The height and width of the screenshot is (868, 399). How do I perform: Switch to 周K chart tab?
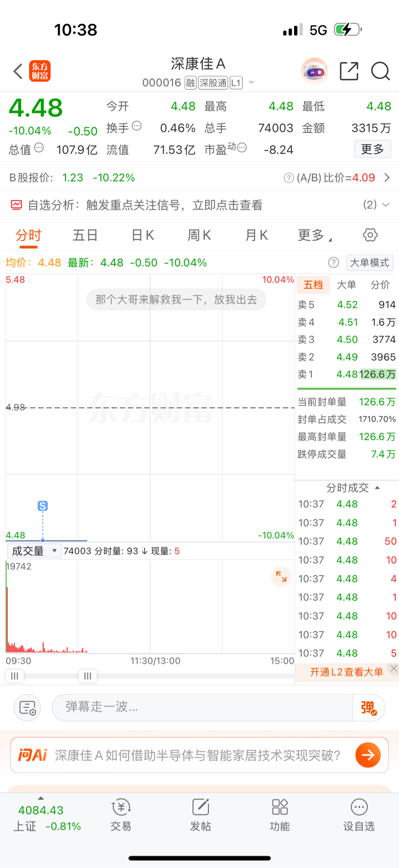pos(199,236)
